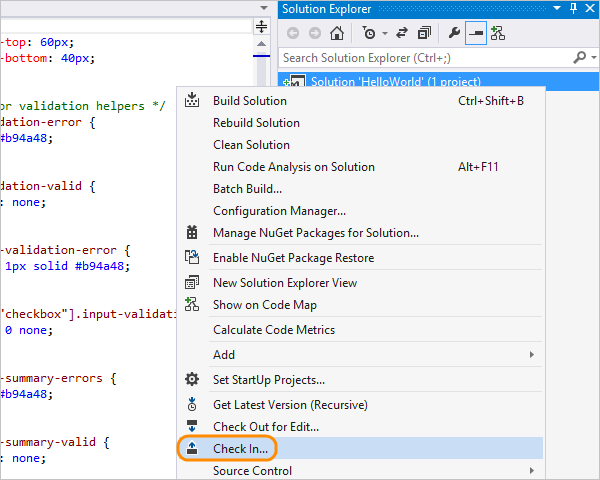Open Properties via the wrench icon
Screen dimensions: 600x480
tap(454, 33)
